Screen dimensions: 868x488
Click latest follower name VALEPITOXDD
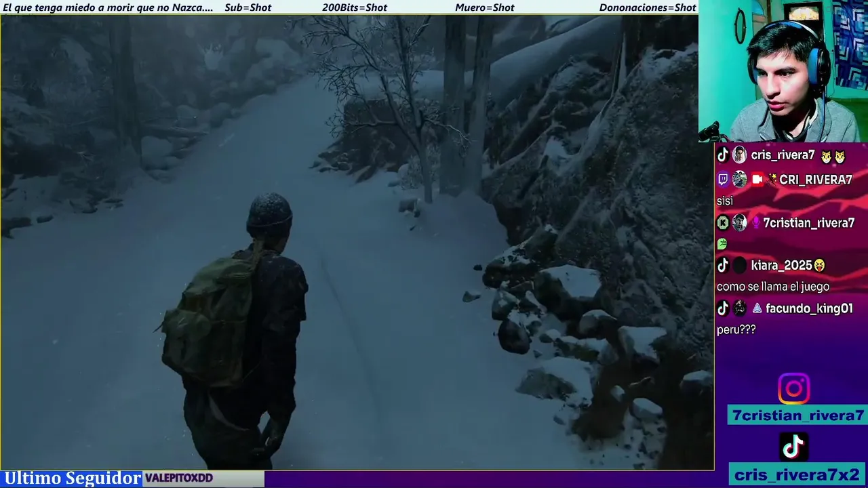tap(179, 479)
